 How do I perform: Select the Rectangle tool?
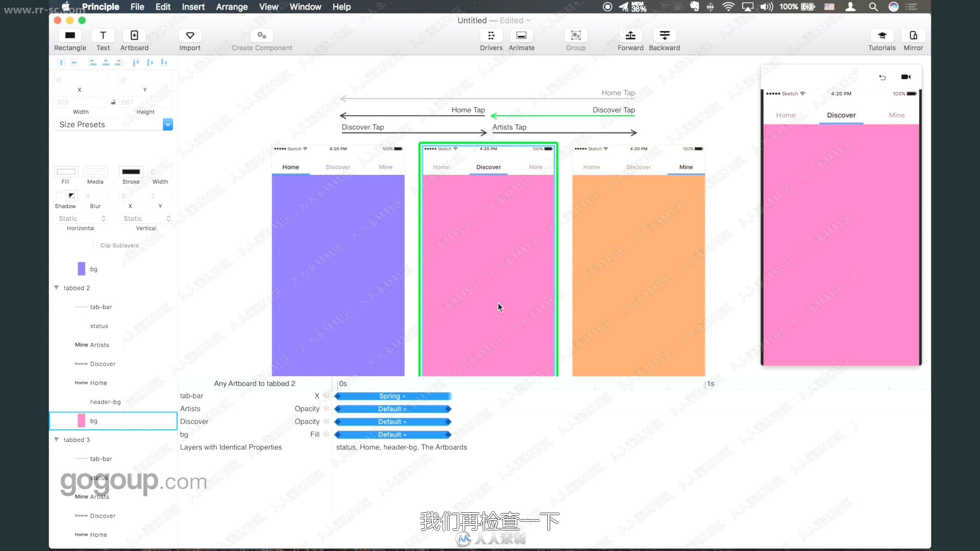tap(70, 39)
